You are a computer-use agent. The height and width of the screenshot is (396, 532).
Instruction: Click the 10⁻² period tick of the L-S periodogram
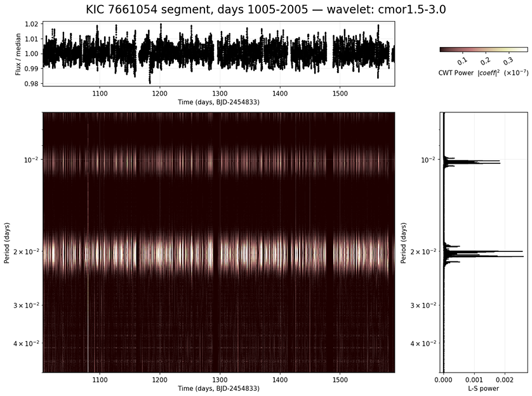[x=429, y=159]
